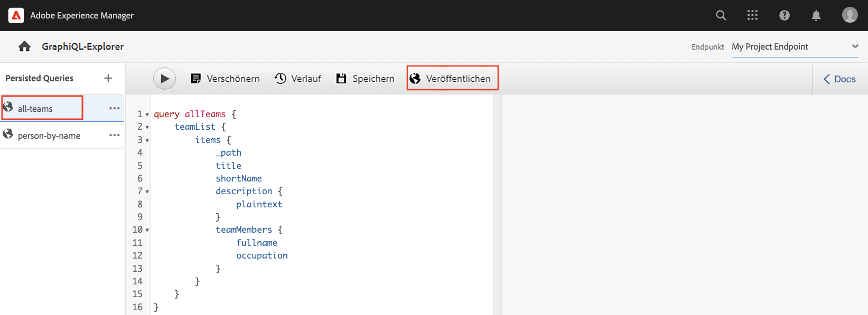The width and height of the screenshot is (868, 315).
Task: Collapse line 2 teamList fold arrow
Action: (147, 127)
